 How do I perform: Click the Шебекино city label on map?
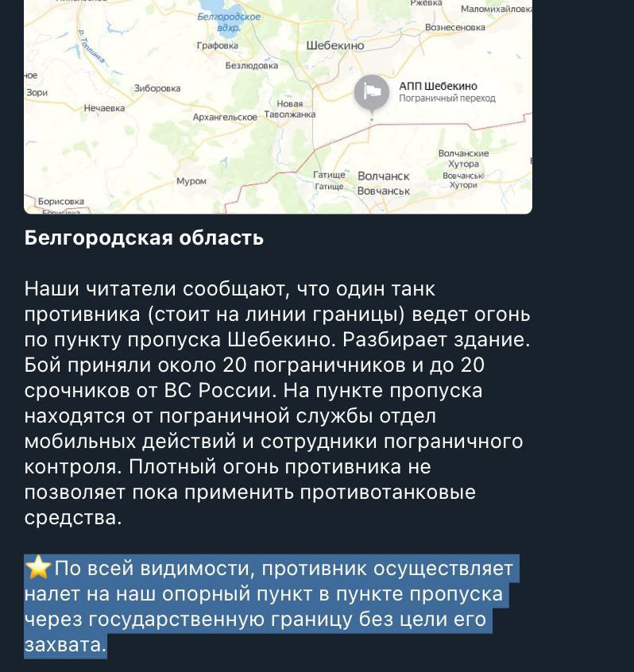334,45
